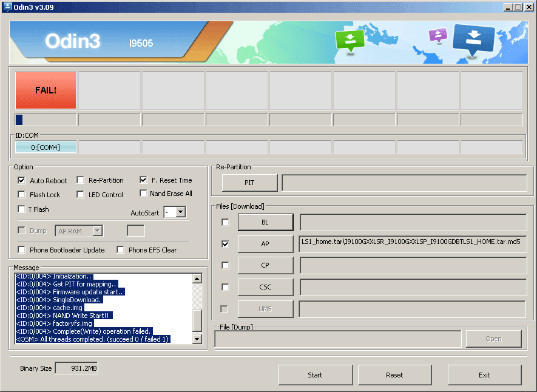Open the AP RAM dump dropdown
Screen dimensions: 537x392
point(98,231)
